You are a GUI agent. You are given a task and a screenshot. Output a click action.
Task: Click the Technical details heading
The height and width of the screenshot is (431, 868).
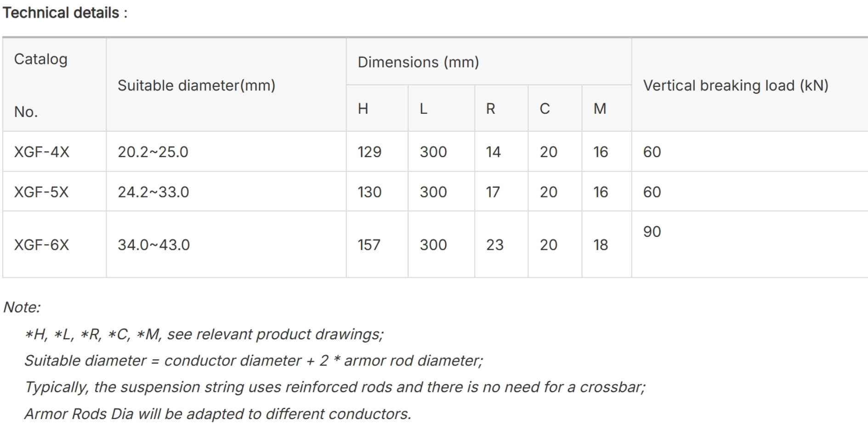(x=65, y=13)
